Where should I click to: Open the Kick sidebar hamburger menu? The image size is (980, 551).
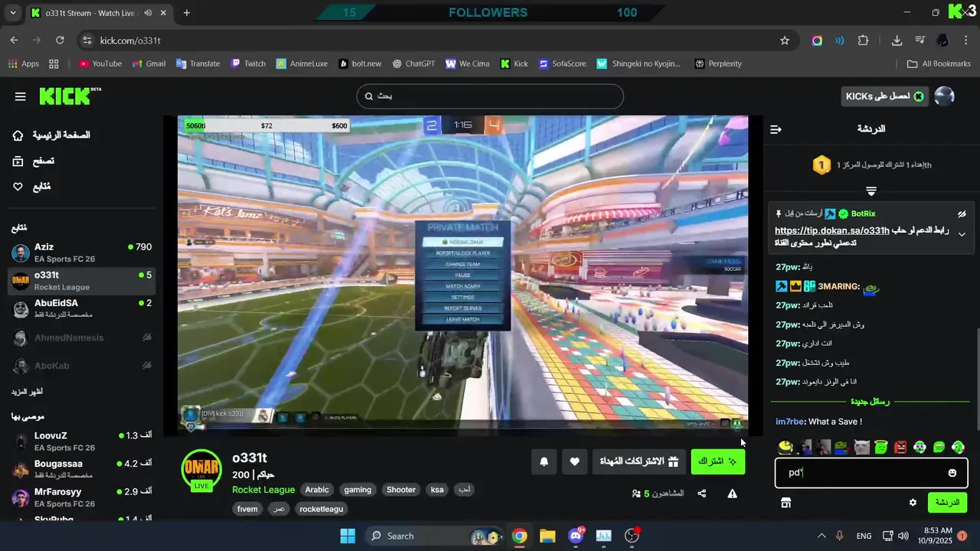tap(20, 96)
